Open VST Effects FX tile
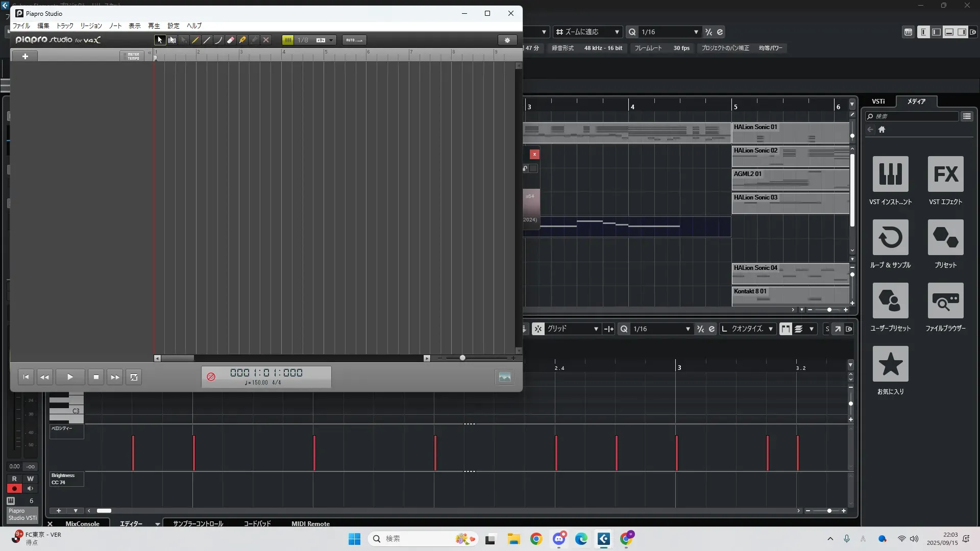The image size is (980, 551). 945,174
